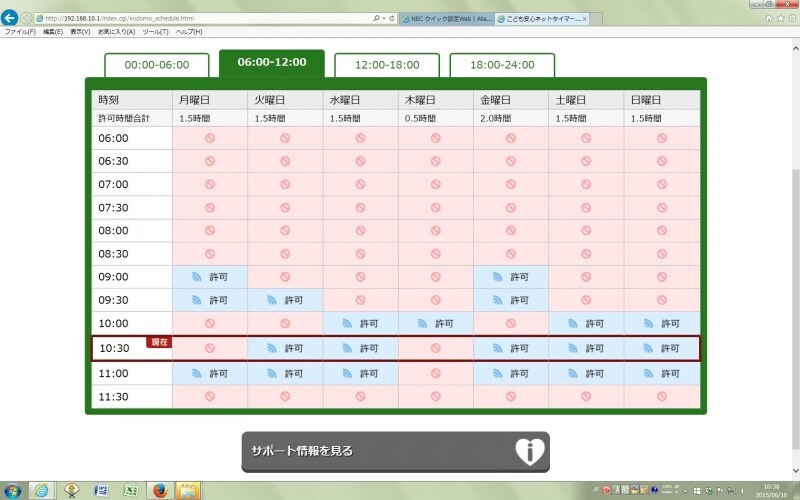
Task: Switch to the 00:00-06:00 time tab
Action: [x=157, y=65]
